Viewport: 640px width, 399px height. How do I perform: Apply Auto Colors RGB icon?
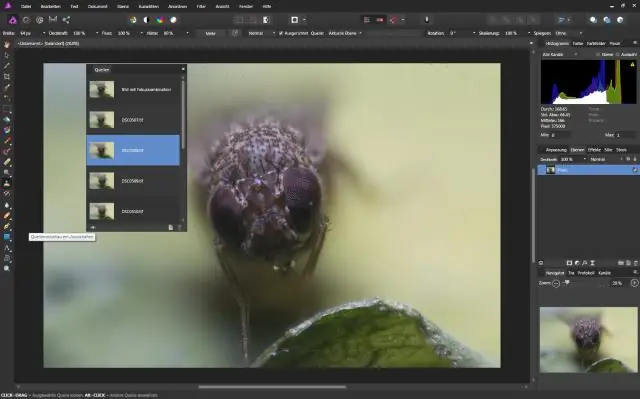160,20
